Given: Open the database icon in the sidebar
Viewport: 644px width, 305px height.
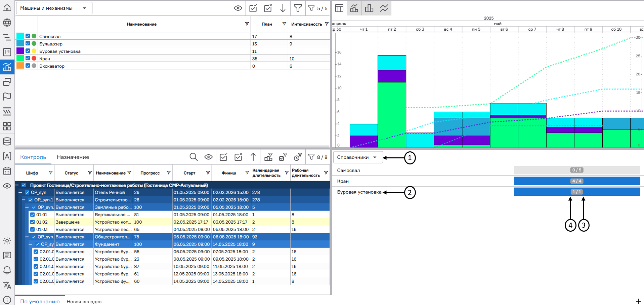Looking at the screenshot, I should click(x=7, y=141).
